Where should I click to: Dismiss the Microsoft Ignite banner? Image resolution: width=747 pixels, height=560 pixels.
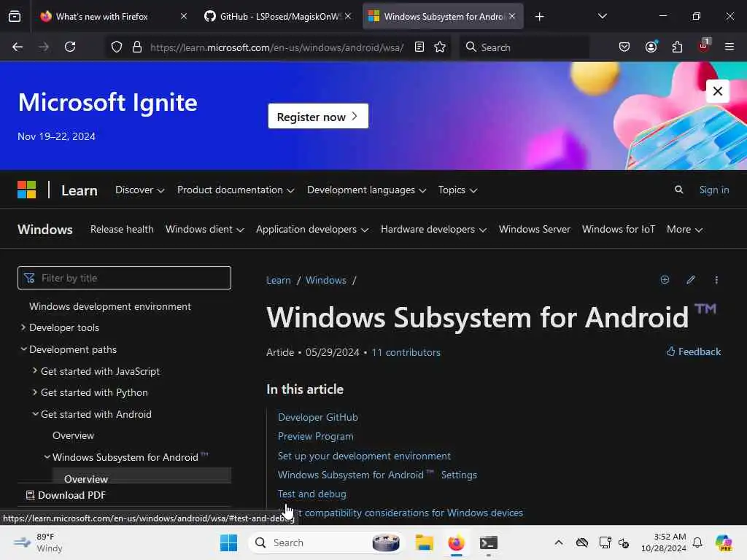point(718,91)
